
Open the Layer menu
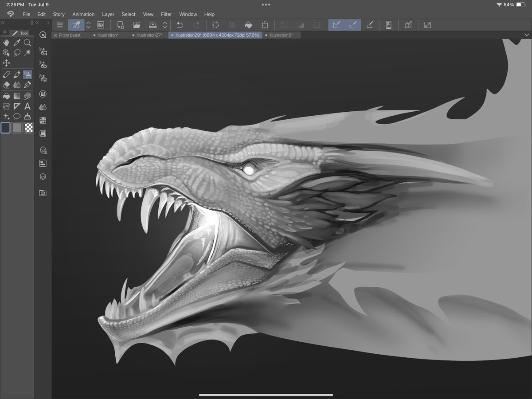pos(108,14)
